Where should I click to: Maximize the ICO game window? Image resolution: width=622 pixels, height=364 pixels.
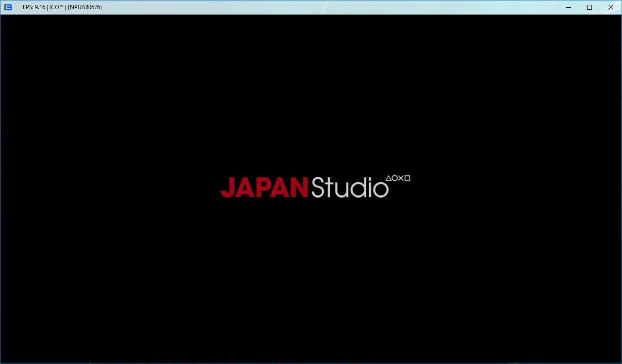[x=589, y=7]
